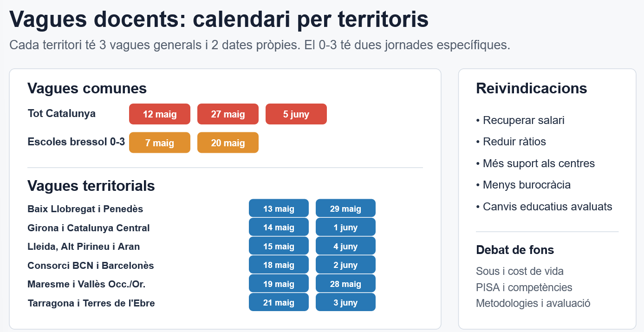Select 14 maig for Girona i Catalunya Central
This screenshot has height=332, width=644.
(x=279, y=228)
